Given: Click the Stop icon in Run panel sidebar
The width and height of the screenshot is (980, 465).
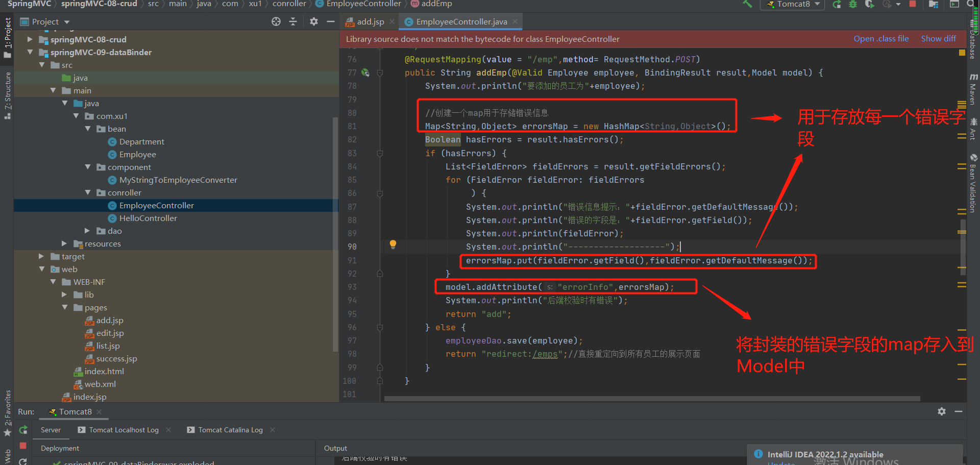Looking at the screenshot, I should (23, 446).
